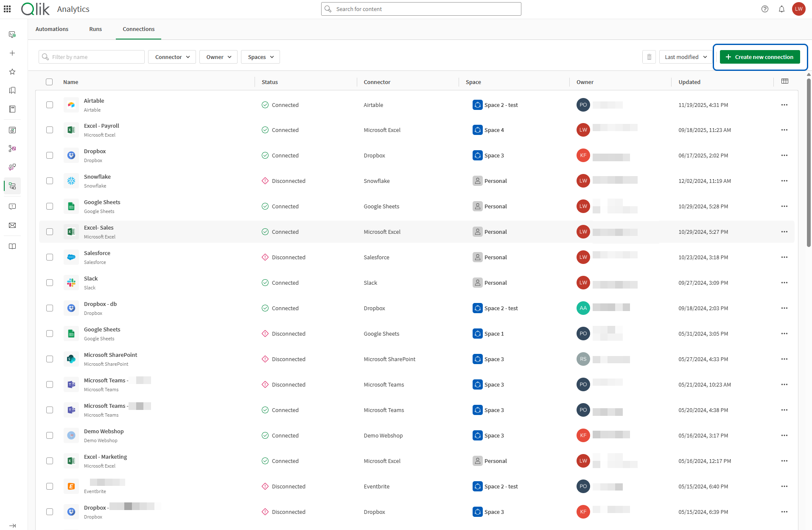This screenshot has width=812, height=530.
Task: Click the Eventbrite connector icon
Action: tap(71, 486)
